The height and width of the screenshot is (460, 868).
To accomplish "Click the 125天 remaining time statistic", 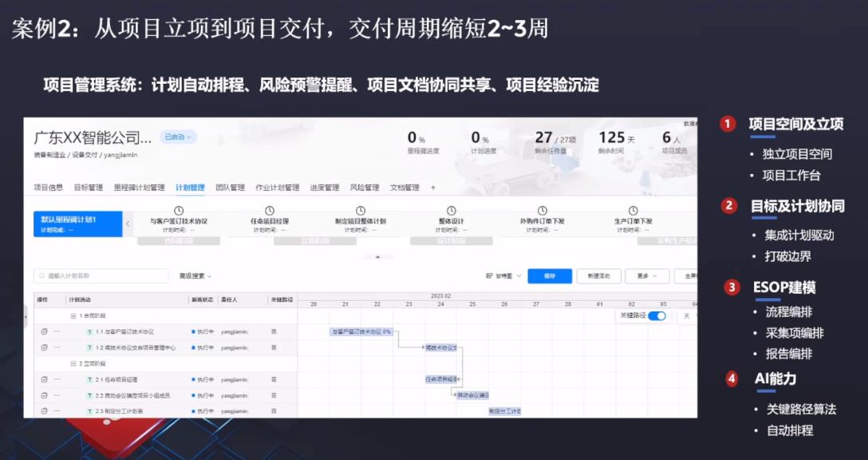I will [617, 142].
